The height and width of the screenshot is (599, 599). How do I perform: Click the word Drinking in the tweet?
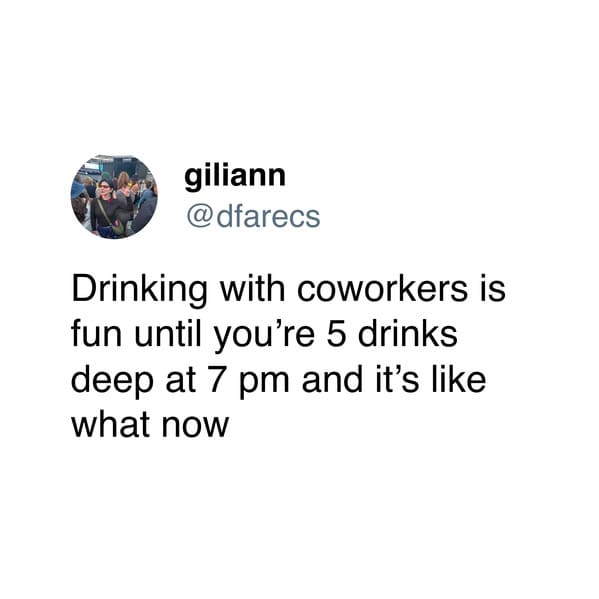[x=139, y=291]
